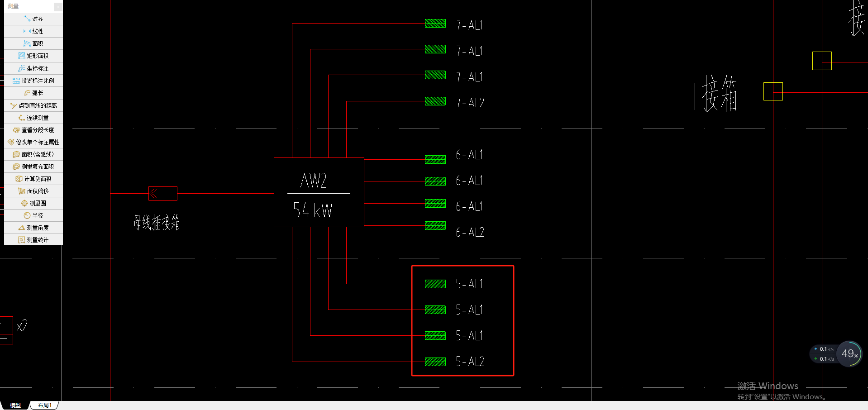Open 设置标注比例 annotation scale setting
Screen dimensions: 868x410
33,81
